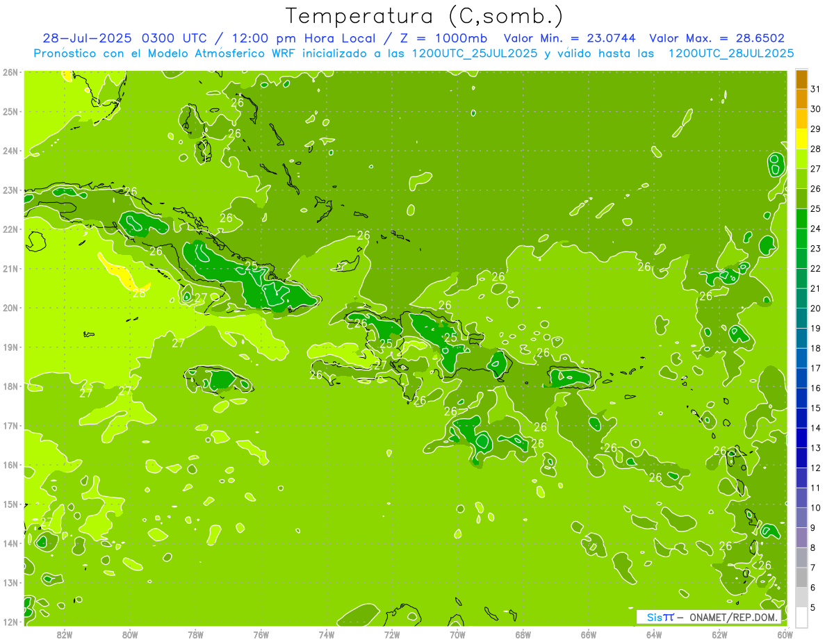Screen dimensions: 834x644
Task: Click the 15N latitude axis label
Action: [x=10, y=504]
